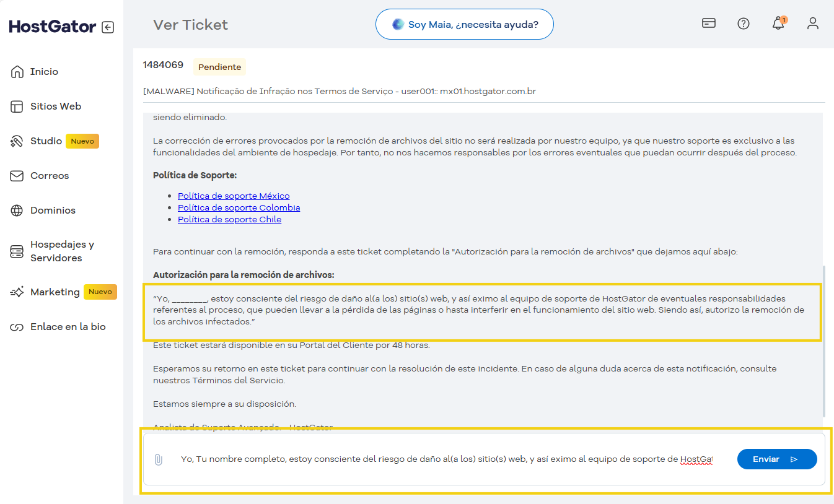The width and height of the screenshot is (834, 504).
Task: Click the Pendiente status badge
Action: click(x=220, y=67)
